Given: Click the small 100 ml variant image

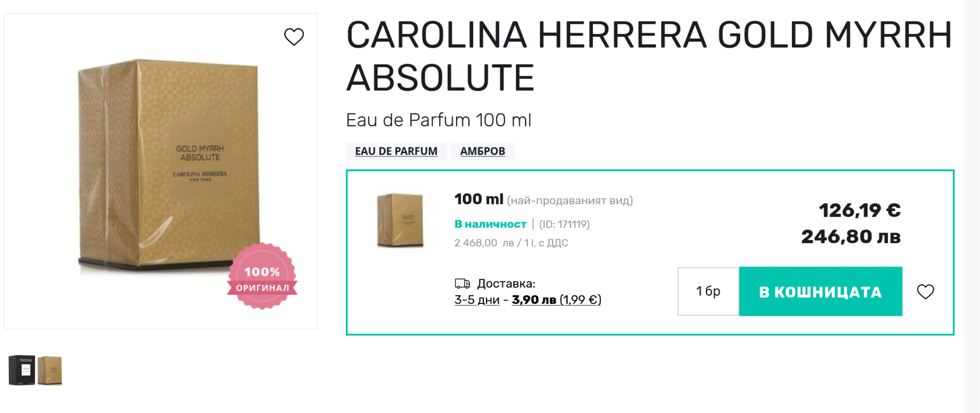Looking at the screenshot, I should tap(400, 220).
